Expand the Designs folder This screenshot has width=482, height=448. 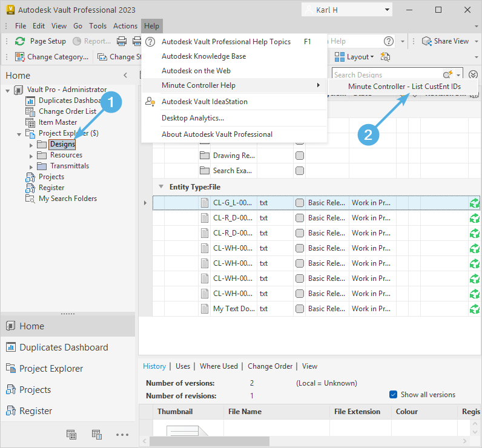(31, 145)
